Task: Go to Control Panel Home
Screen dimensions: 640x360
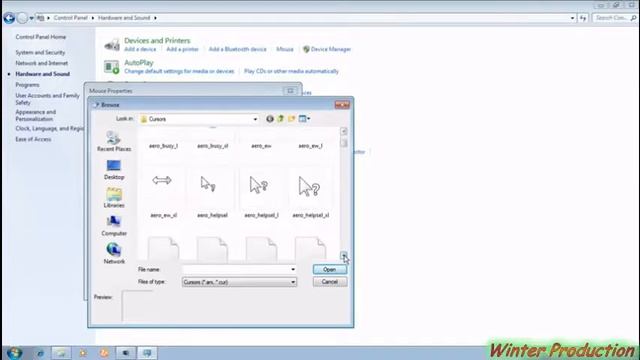Action: 41,37
